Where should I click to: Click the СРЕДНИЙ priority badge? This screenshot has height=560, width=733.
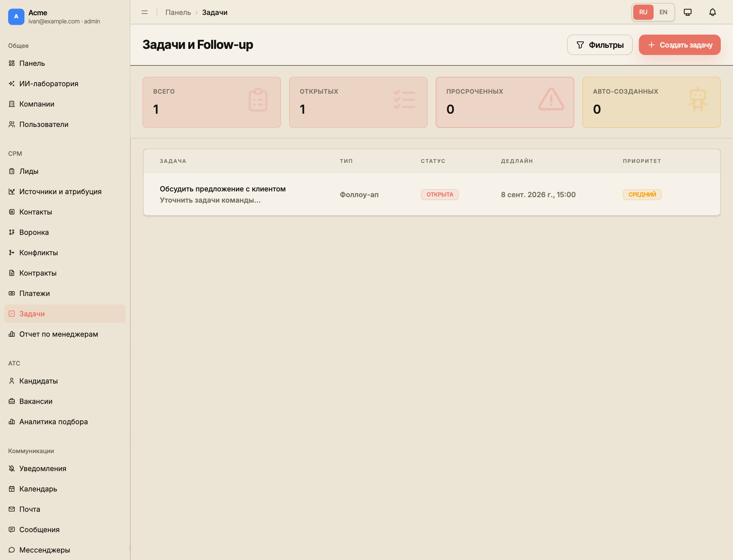642,194
